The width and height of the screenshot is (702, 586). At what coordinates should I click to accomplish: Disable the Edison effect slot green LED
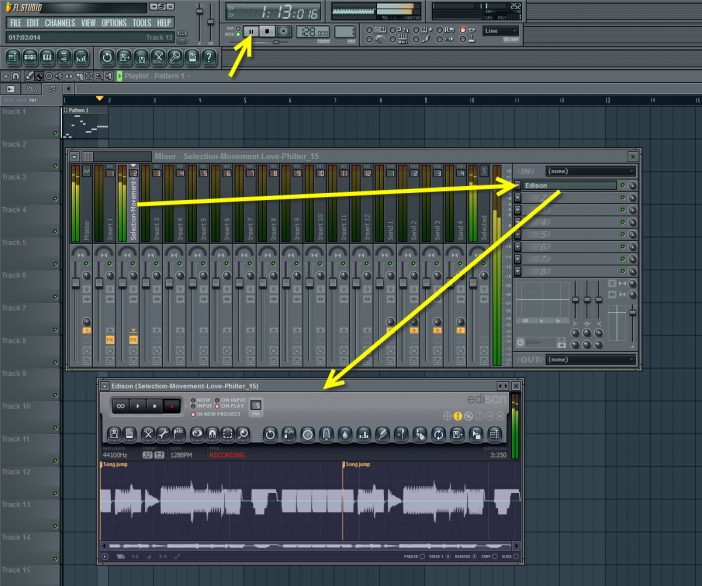[x=622, y=185]
